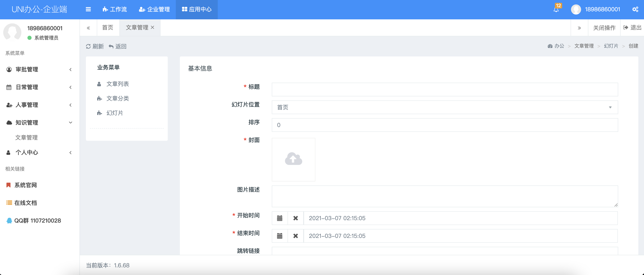Open settings gears icon in header
This screenshot has height=275, width=644.
(x=635, y=9)
